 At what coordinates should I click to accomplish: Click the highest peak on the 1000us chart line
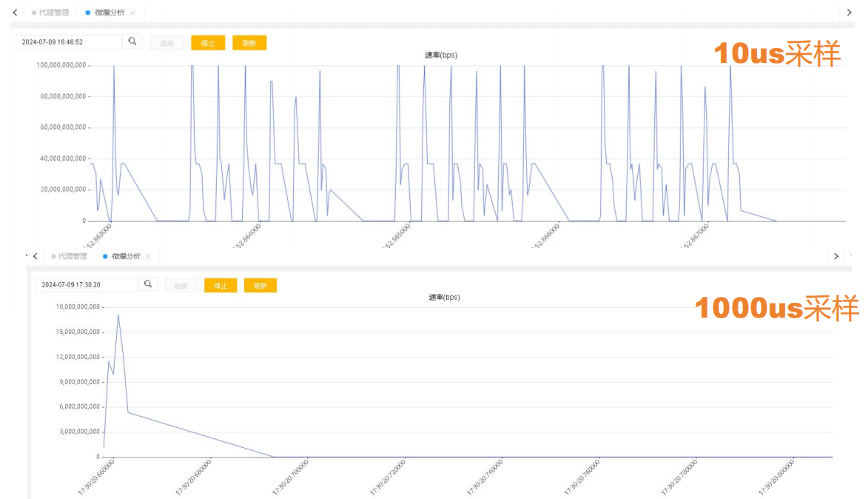(118, 315)
